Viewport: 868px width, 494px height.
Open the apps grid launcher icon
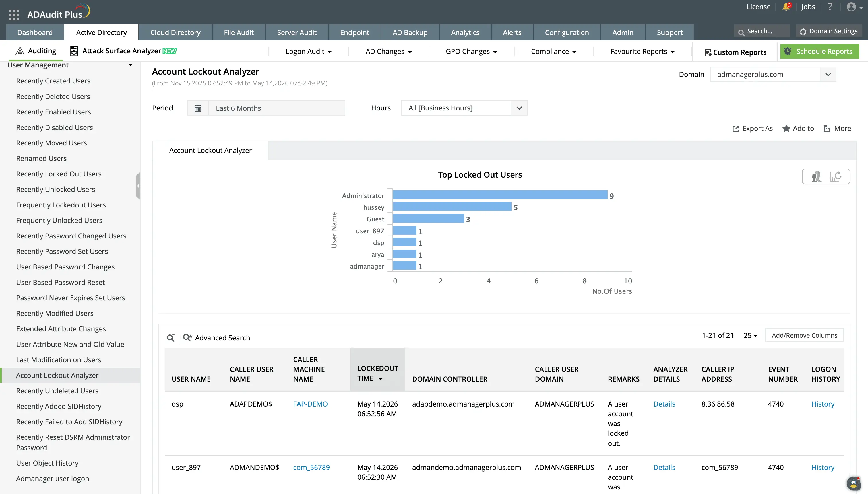pyautogui.click(x=13, y=15)
